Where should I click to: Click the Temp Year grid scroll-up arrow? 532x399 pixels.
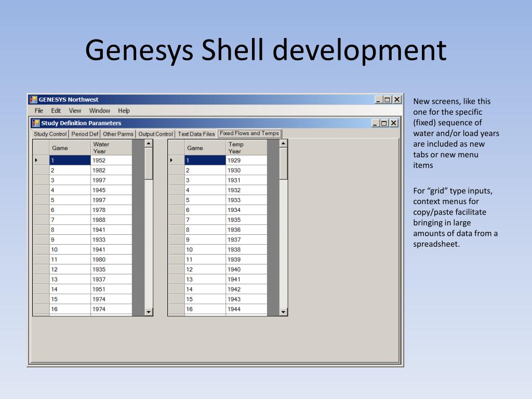(x=283, y=143)
